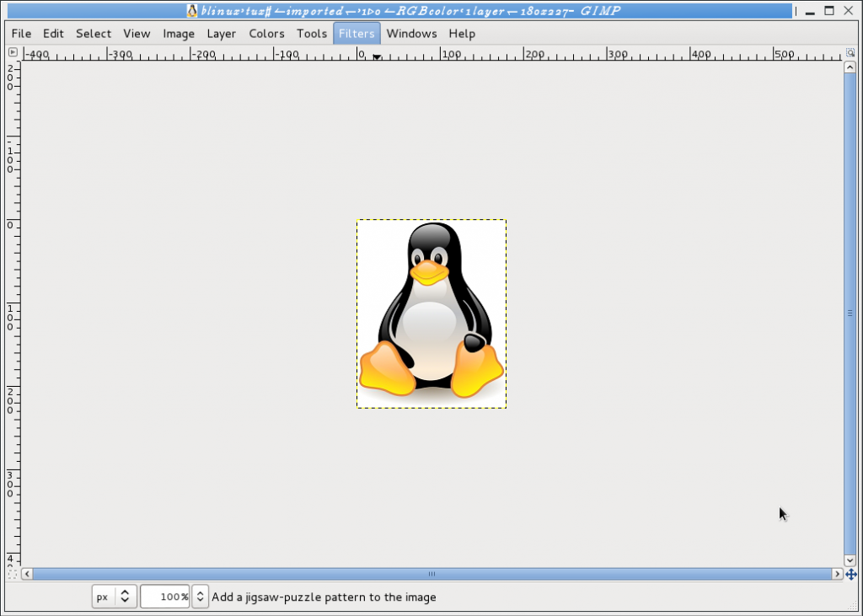Click the horizontal scrollbar thumb
Image resolution: width=863 pixels, height=616 pixels.
pos(432,574)
